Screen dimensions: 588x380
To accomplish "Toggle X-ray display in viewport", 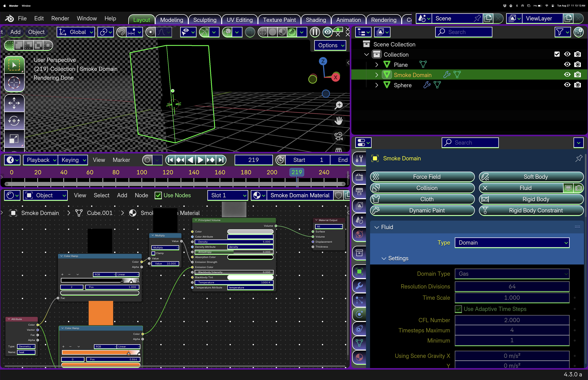I will click(x=250, y=32).
